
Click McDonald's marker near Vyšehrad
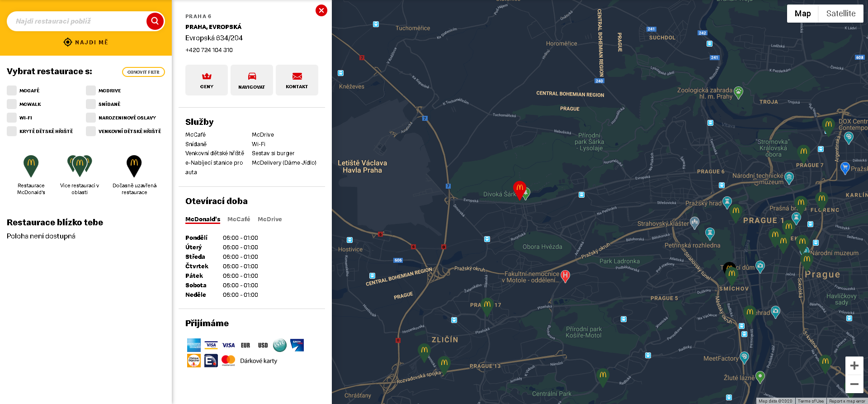coord(750,314)
